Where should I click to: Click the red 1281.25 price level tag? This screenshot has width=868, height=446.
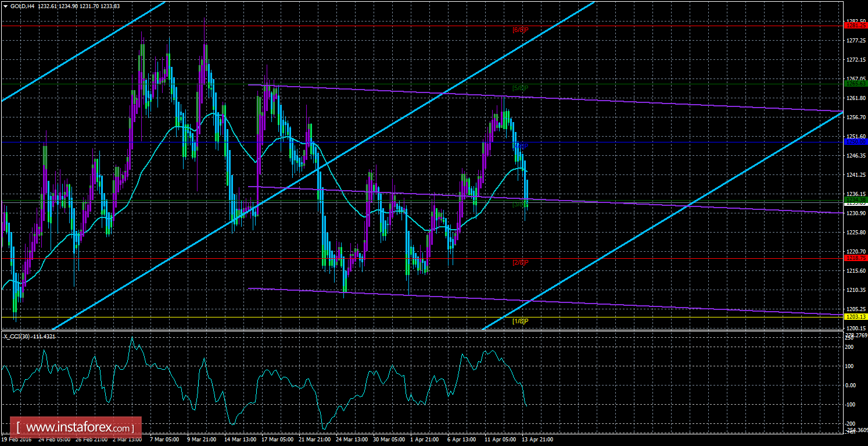click(855, 26)
